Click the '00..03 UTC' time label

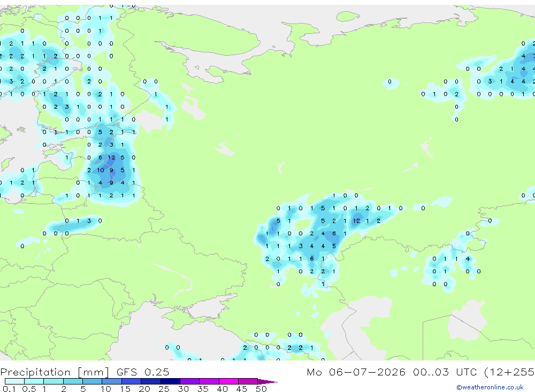click(445, 372)
